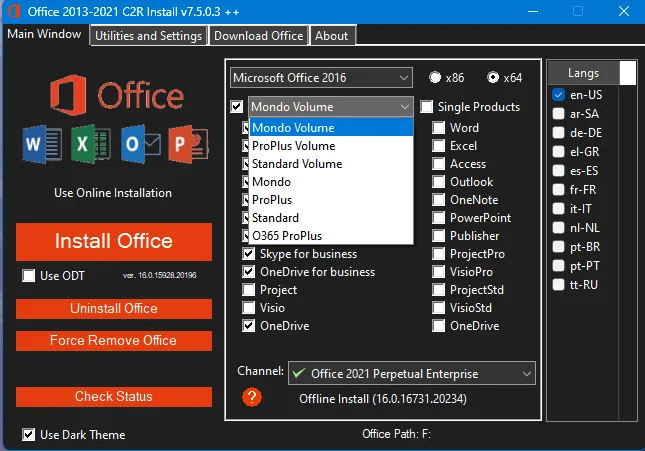The image size is (645, 451).
Task: Click the orange help question mark icon
Action: (x=252, y=397)
